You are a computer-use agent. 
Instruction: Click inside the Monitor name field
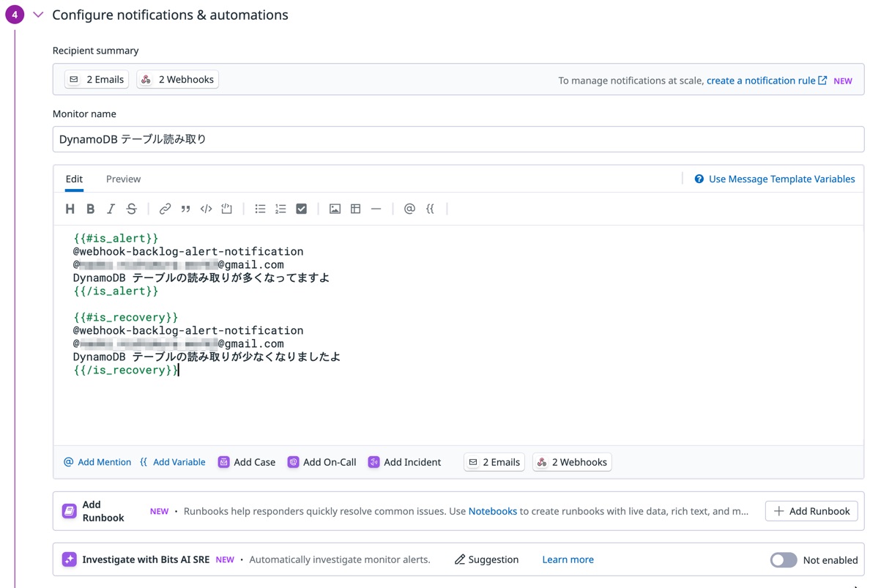tap(293, 138)
